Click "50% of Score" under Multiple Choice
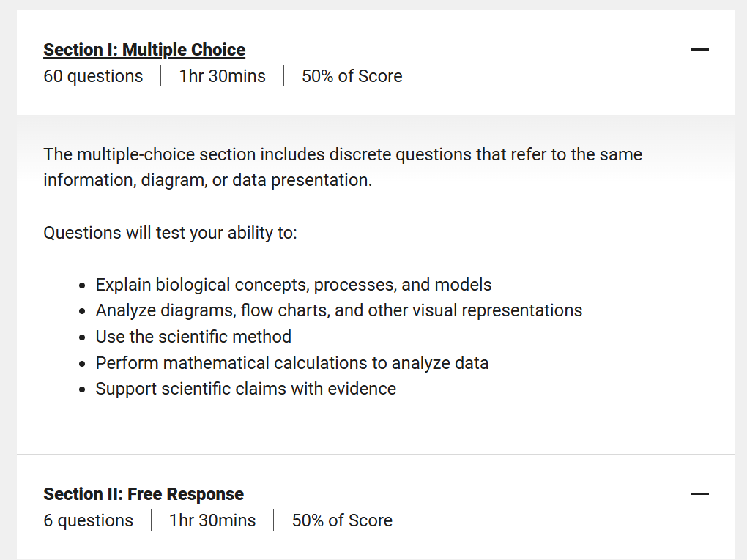 click(x=352, y=76)
